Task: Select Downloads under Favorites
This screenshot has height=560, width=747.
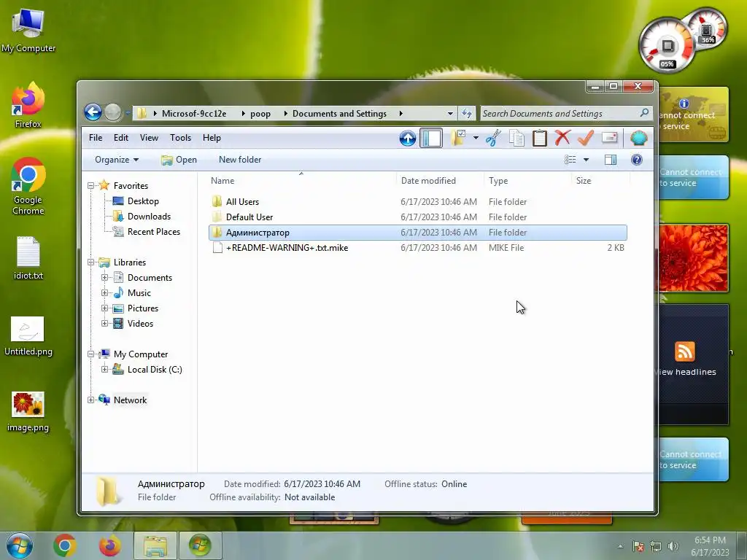Action: [149, 216]
